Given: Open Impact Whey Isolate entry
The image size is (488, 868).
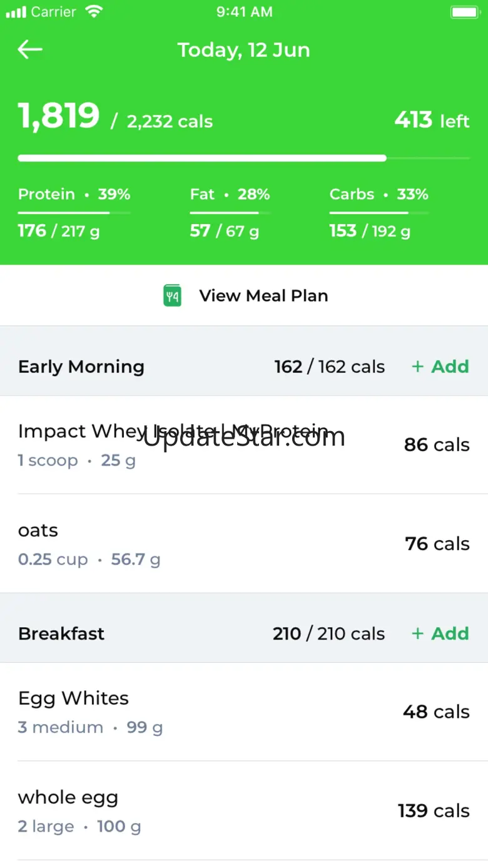Looking at the screenshot, I should 174,444.
